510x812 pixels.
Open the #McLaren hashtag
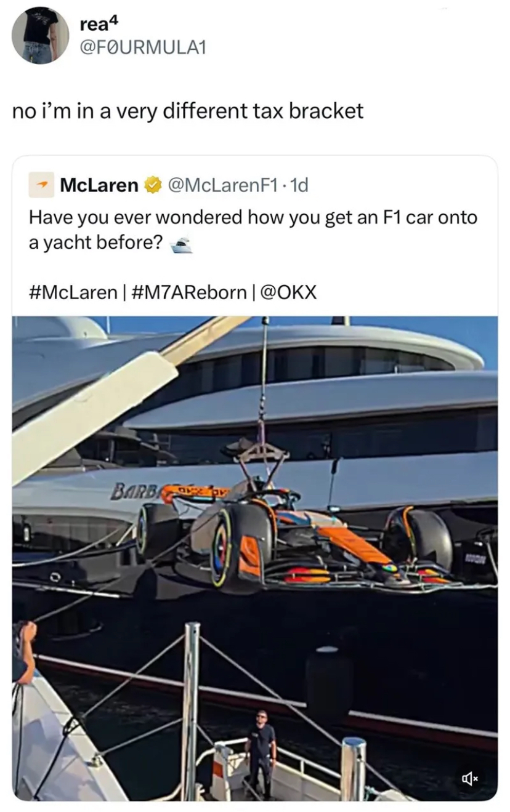tap(73, 291)
